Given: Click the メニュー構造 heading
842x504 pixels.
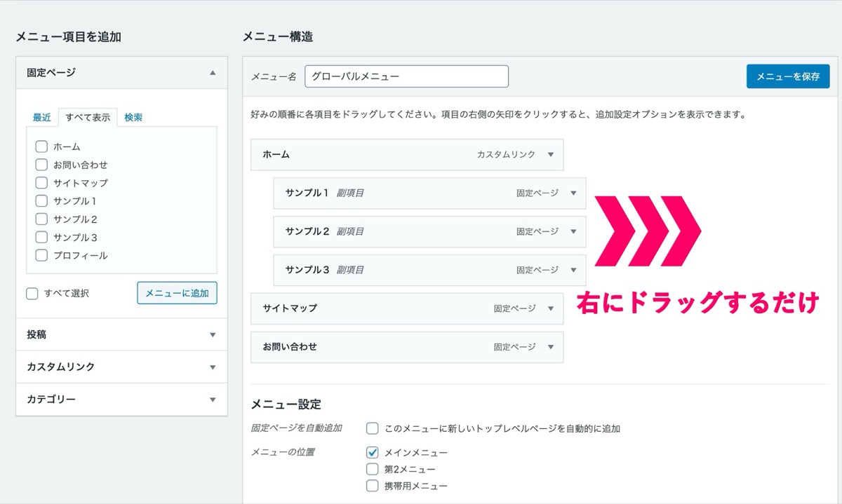Looking at the screenshot, I should pos(278,36).
